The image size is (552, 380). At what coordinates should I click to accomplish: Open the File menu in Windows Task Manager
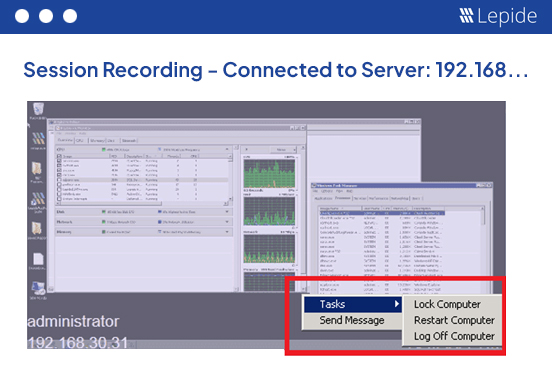(316, 191)
